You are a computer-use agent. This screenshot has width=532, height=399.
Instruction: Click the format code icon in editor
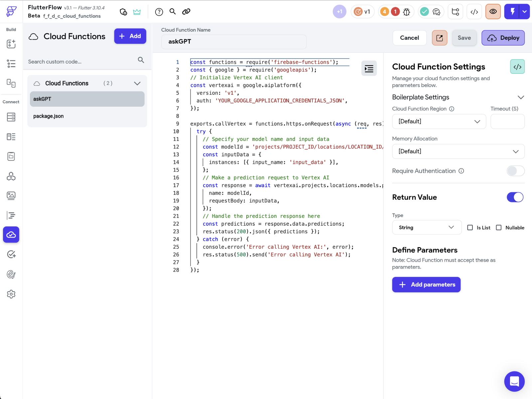(x=369, y=68)
